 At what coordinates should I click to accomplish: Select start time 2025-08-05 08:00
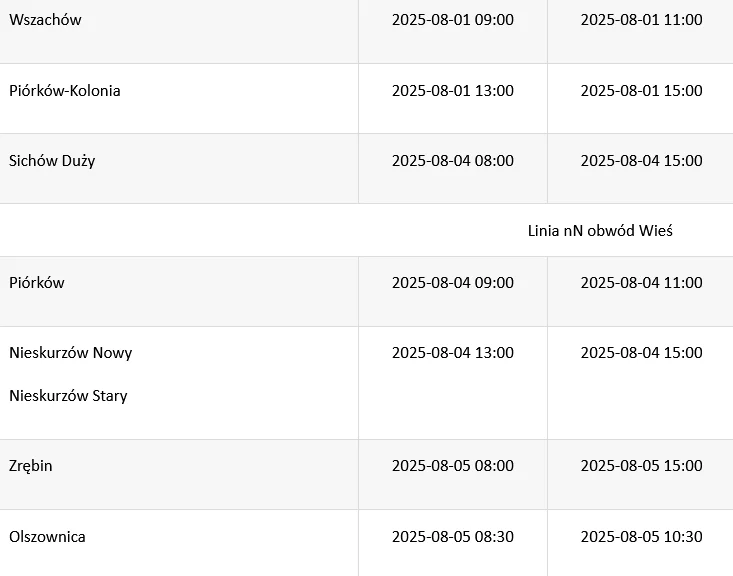[453, 466]
